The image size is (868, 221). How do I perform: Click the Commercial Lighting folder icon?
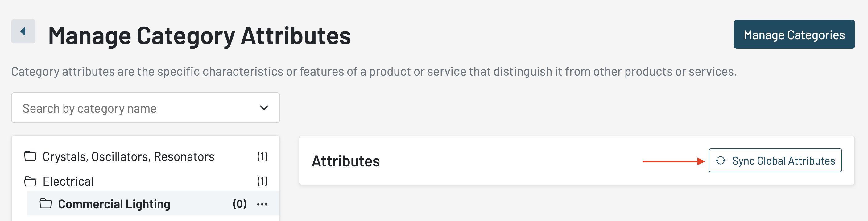click(45, 204)
